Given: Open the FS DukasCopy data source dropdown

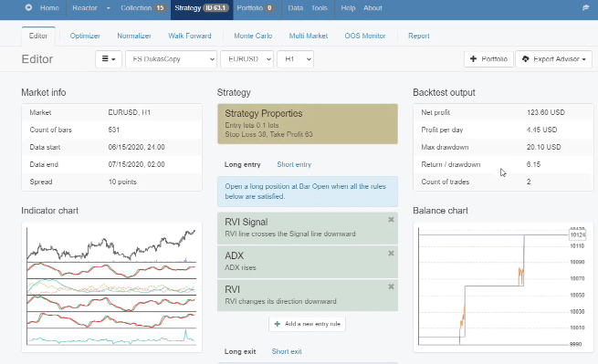Looking at the screenshot, I should coord(171,59).
